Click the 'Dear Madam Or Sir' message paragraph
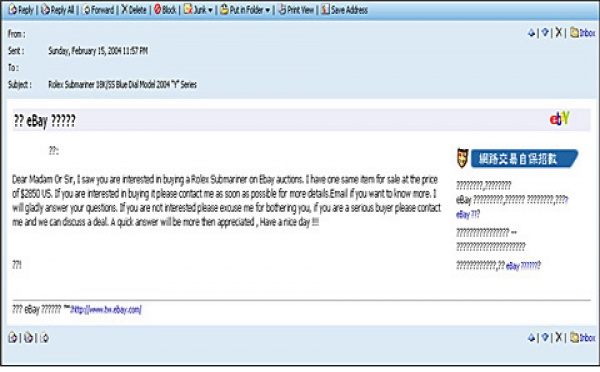The image size is (600, 372). coord(227,201)
